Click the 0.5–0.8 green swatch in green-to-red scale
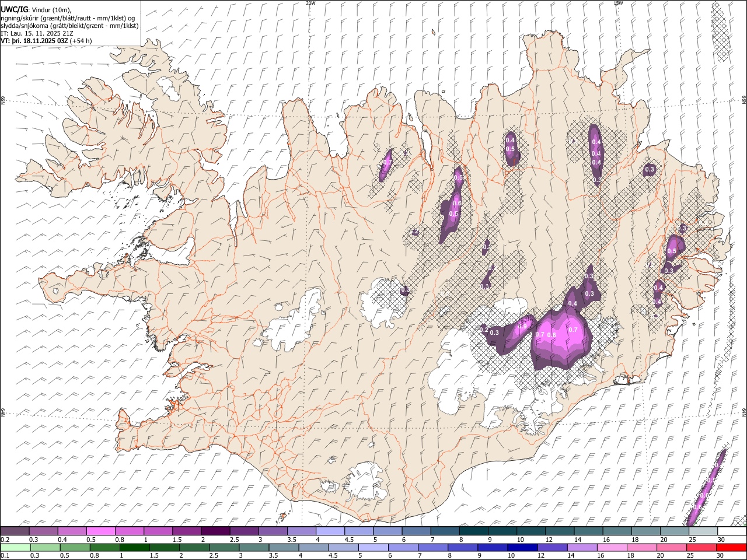 75,548
